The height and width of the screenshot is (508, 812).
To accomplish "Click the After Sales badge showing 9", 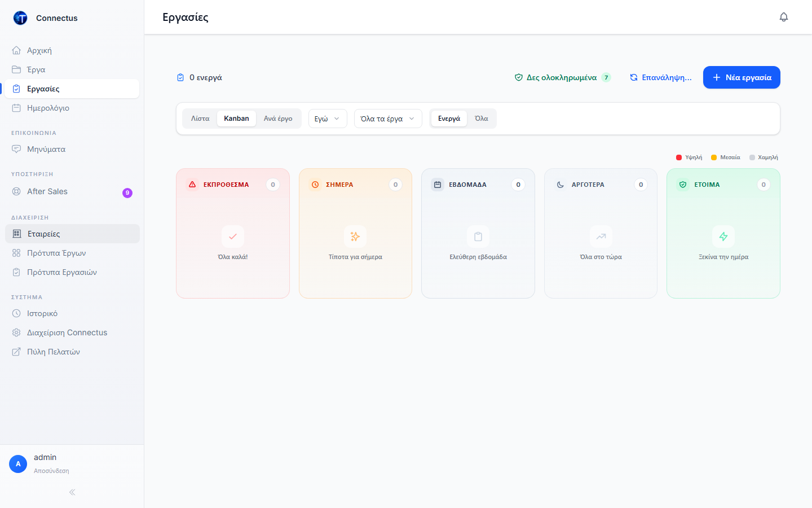I will [127, 192].
